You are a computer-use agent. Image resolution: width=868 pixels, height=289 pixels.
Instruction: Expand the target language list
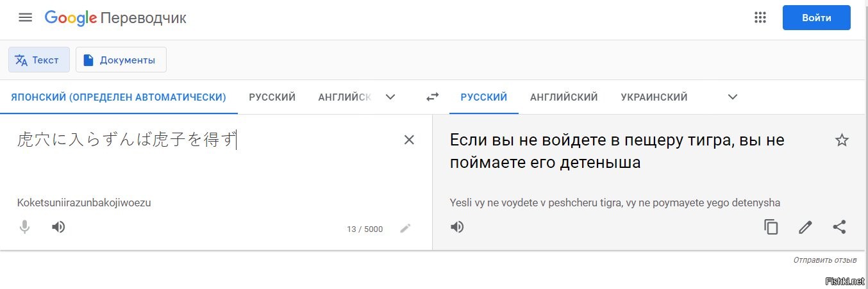click(x=733, y=97)
